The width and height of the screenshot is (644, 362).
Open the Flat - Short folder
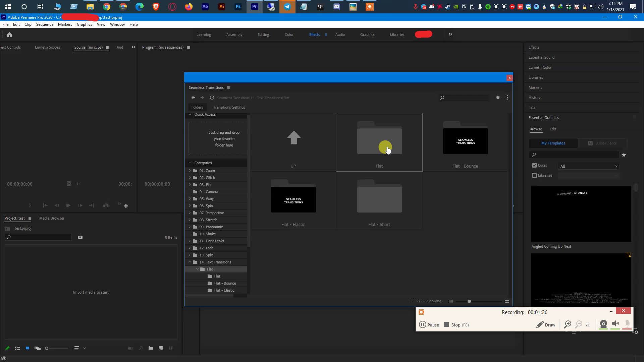tap(379, 201)
